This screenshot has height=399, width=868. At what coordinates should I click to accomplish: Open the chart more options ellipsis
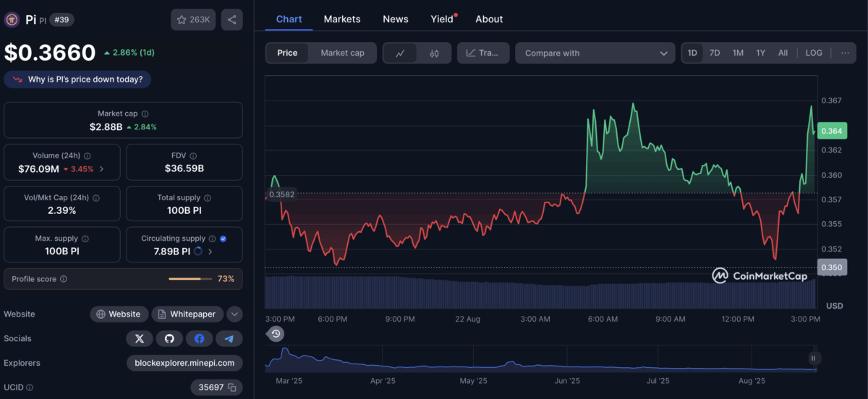pos(844,53)
